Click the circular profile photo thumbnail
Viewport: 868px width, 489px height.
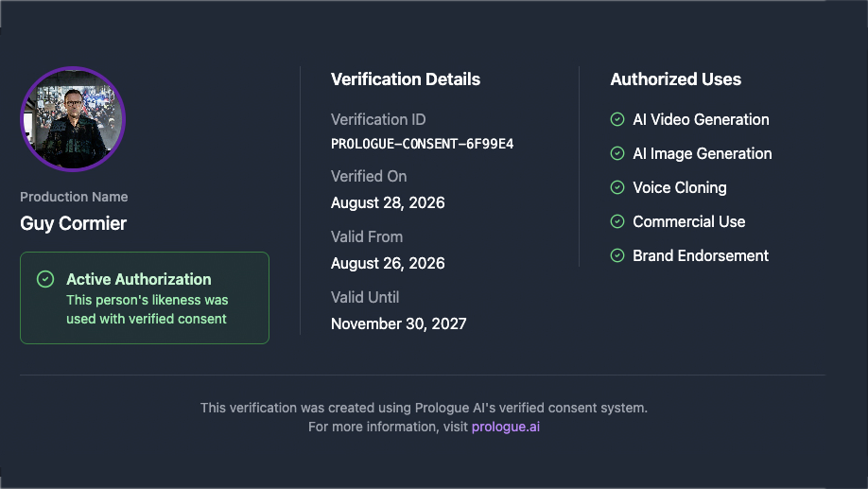click(x=73, y=119)
